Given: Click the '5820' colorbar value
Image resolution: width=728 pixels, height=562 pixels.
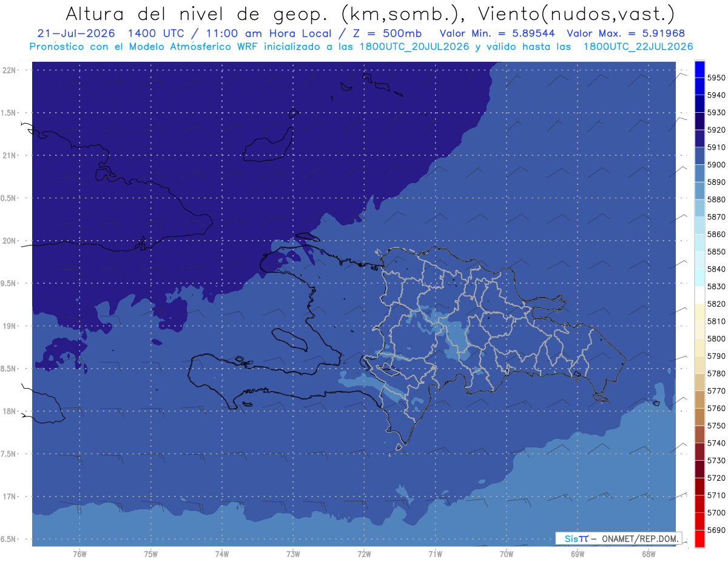Looking at the screenshot, I should (x=716, y=304).
